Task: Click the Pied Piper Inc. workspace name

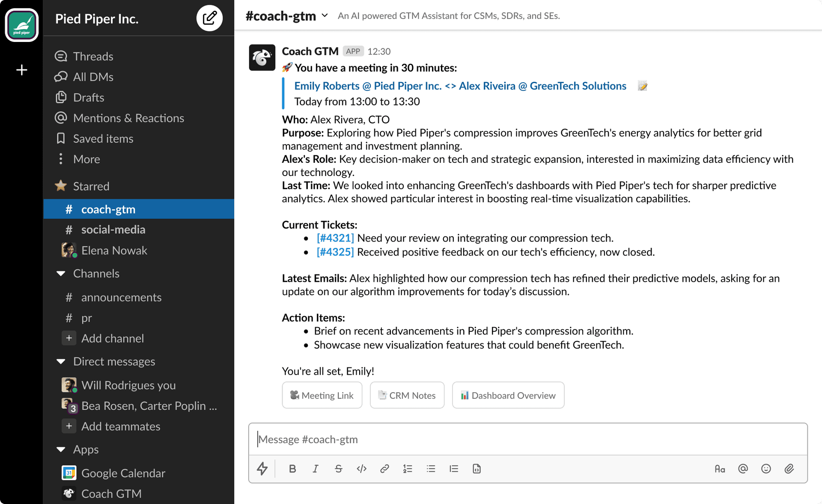Action: 97,19
